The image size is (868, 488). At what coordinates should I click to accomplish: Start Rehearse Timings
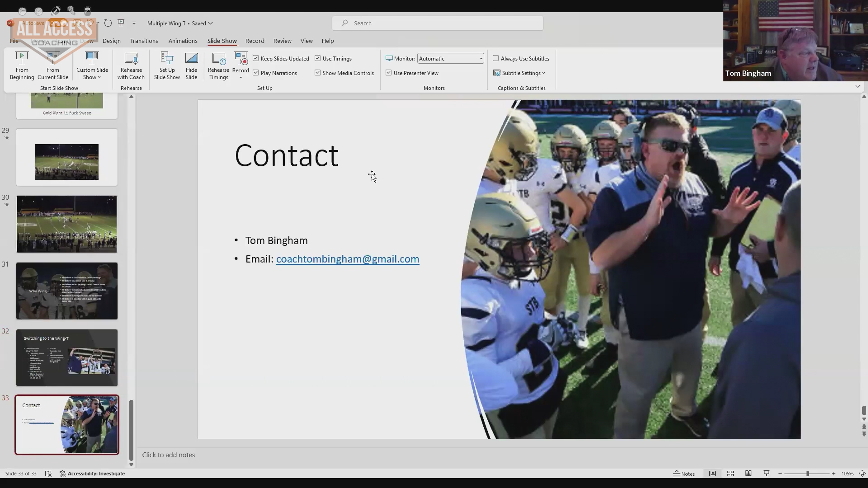click(x=218, y=66)
